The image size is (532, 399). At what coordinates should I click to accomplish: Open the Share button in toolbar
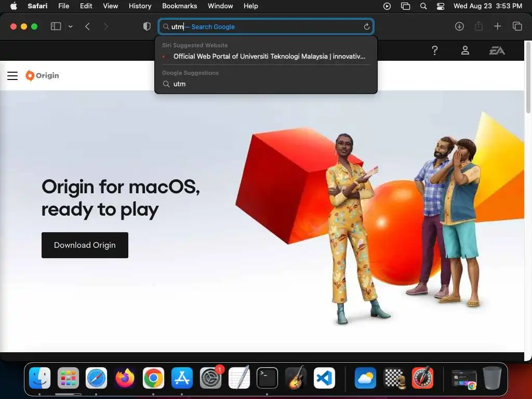(478, 26)
